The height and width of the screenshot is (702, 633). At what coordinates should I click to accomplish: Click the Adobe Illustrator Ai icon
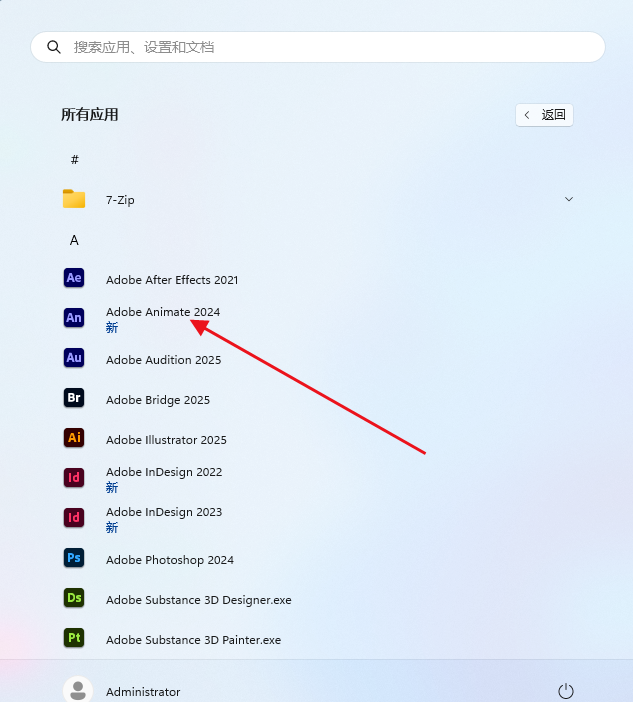click(x=74, y=437)
